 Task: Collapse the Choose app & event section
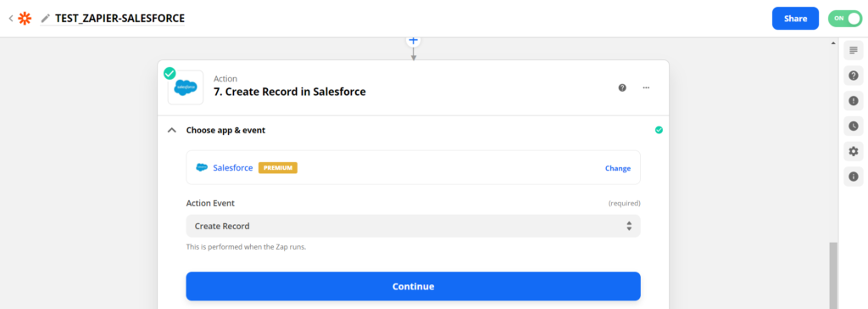[172, 131]
